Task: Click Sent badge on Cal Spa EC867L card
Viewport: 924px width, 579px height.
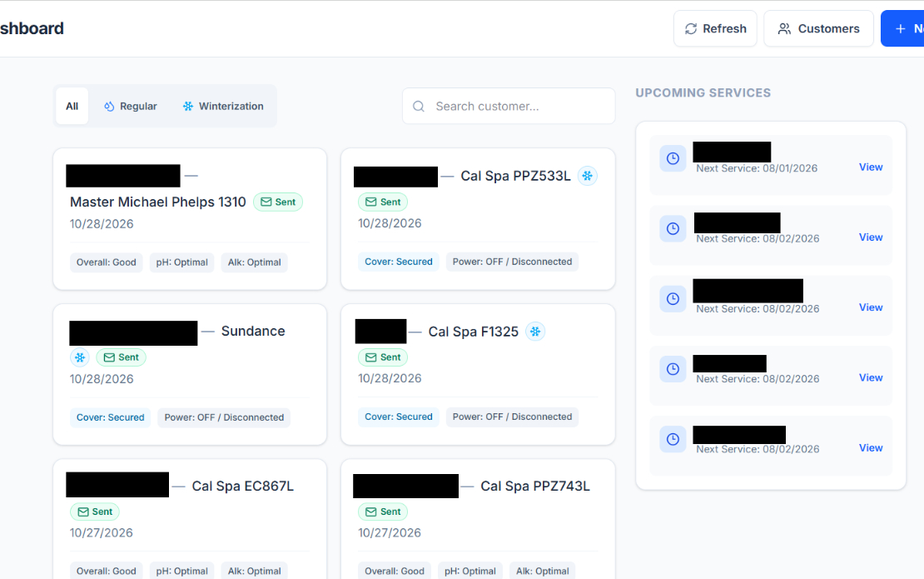Action: click(95, 512)
